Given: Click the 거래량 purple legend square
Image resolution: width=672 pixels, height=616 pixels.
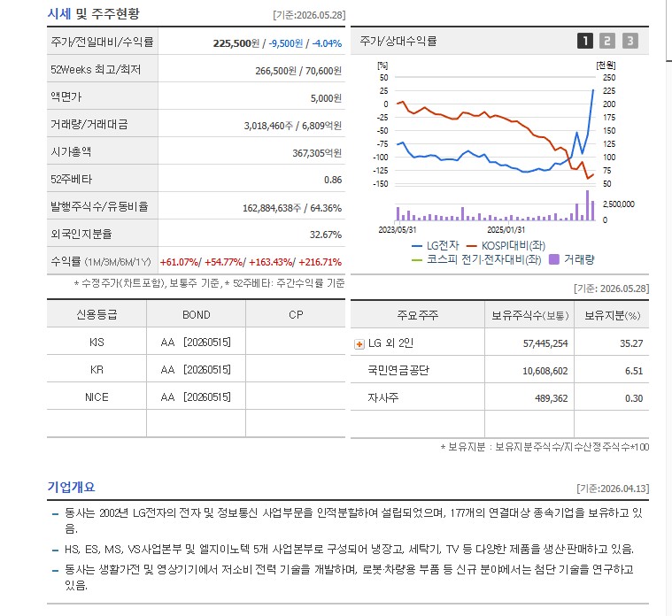Looking at the screenshot, I should [554, 259].
